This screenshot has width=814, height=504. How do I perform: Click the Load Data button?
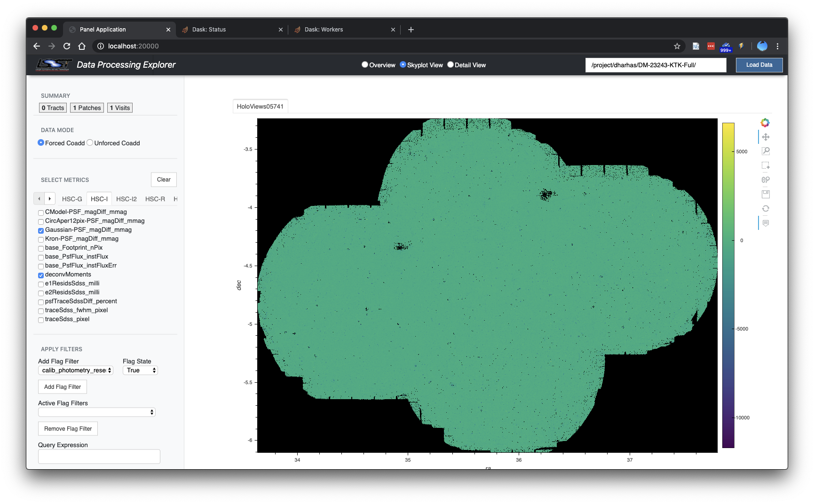pos(759,65)
